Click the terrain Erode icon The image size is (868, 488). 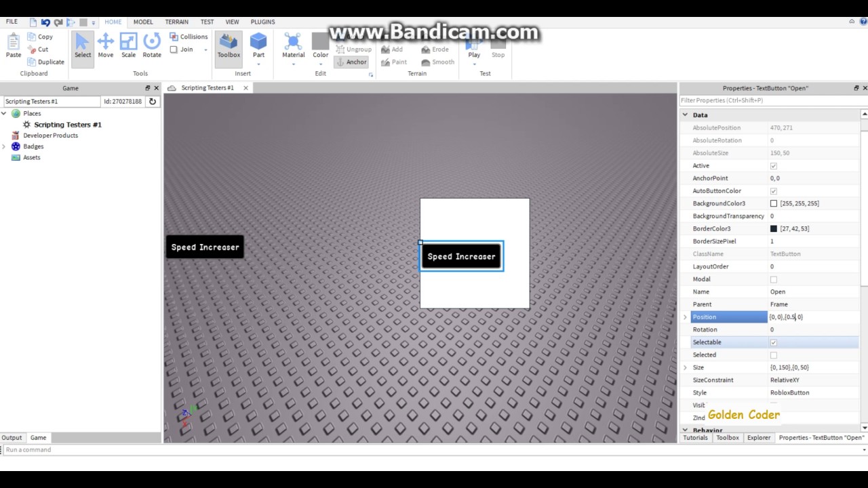425,49
